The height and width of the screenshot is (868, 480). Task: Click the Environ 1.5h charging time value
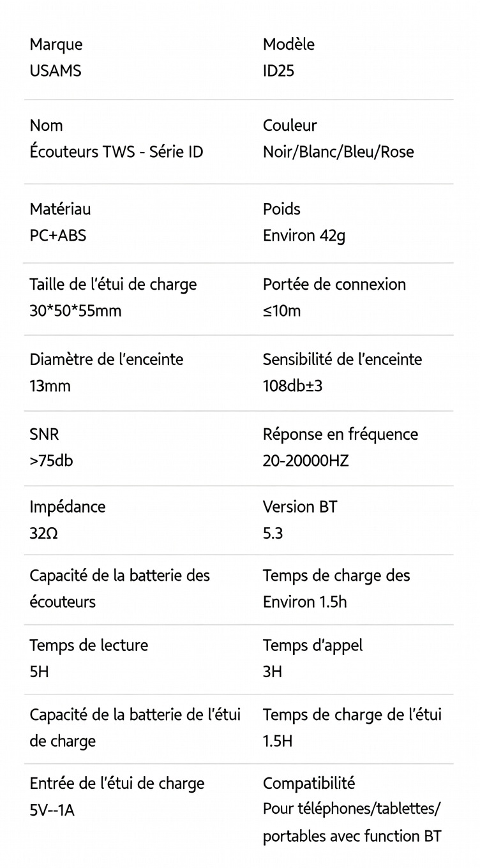304,602
